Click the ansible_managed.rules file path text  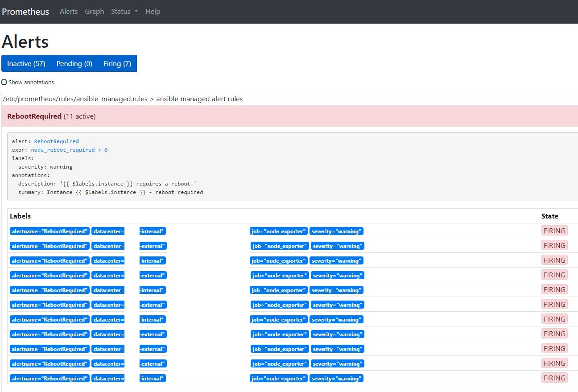[x=75, y=99]
